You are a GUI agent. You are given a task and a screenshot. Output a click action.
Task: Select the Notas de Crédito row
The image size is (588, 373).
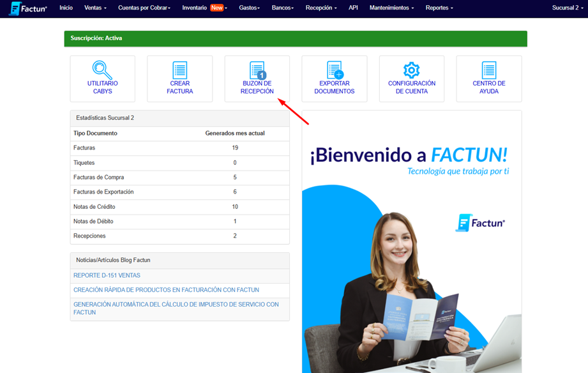[179, 207]
